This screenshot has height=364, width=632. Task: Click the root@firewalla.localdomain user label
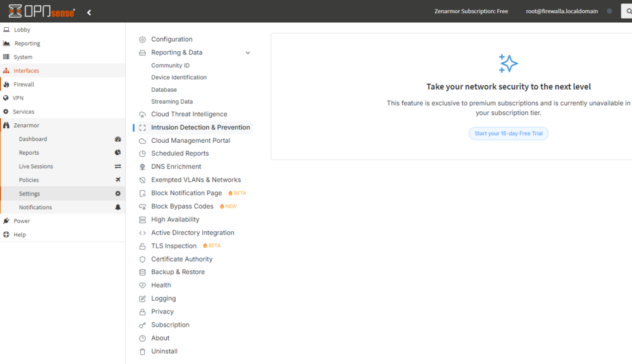(x=562, y=11)
